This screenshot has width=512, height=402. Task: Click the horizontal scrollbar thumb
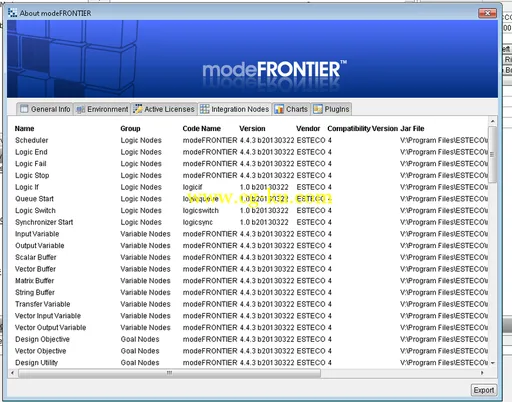tap(169, 373)
